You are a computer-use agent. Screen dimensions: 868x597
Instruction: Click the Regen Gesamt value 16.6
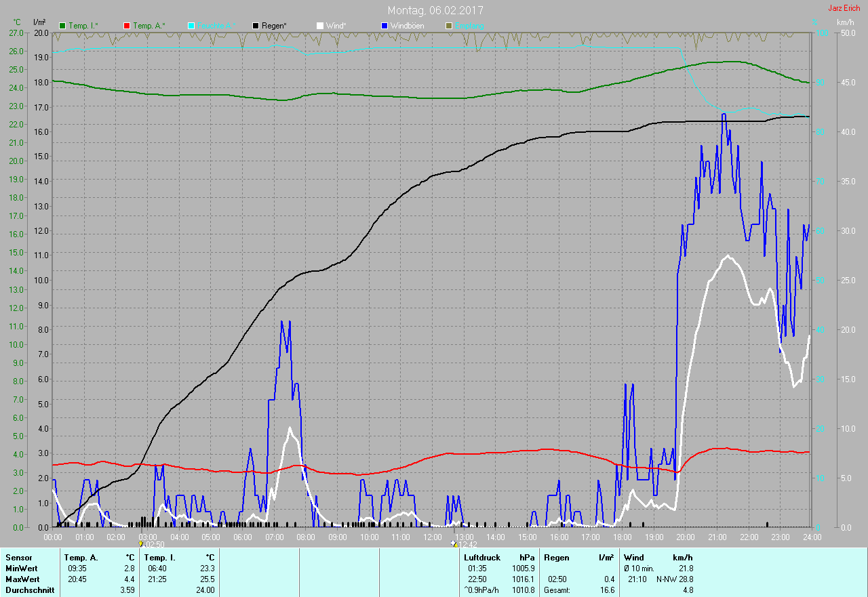pyautogui.click(x=607, y=590)
